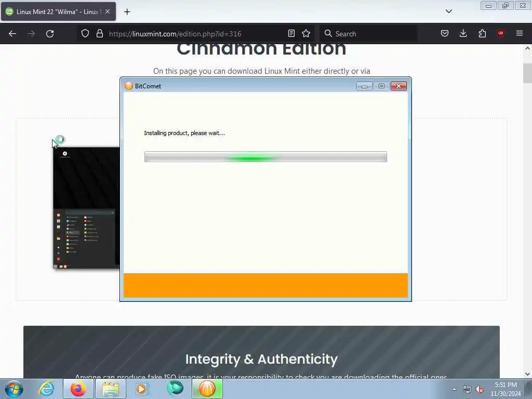Click the page scrollbar up arrow
The image size is (532, 399).
[527, 48]
